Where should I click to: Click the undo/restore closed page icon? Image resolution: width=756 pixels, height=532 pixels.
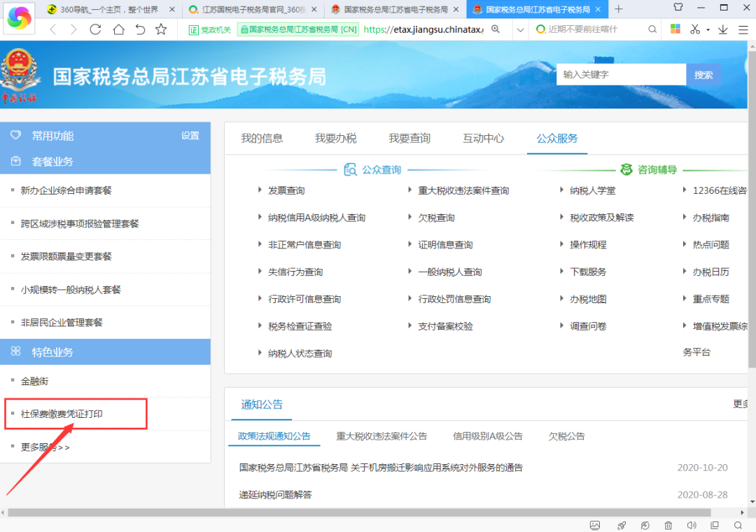click(x=140, y=29)
